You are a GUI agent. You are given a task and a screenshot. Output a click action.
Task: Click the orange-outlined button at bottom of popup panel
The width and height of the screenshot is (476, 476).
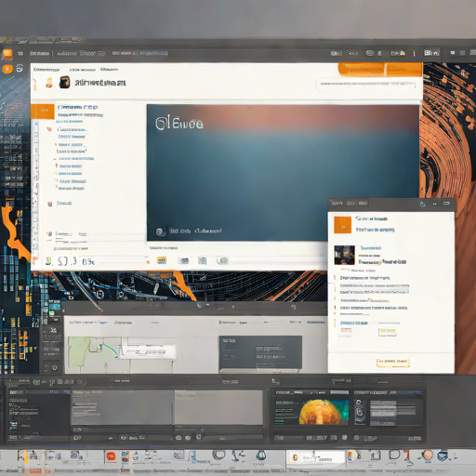coord(393,363)
